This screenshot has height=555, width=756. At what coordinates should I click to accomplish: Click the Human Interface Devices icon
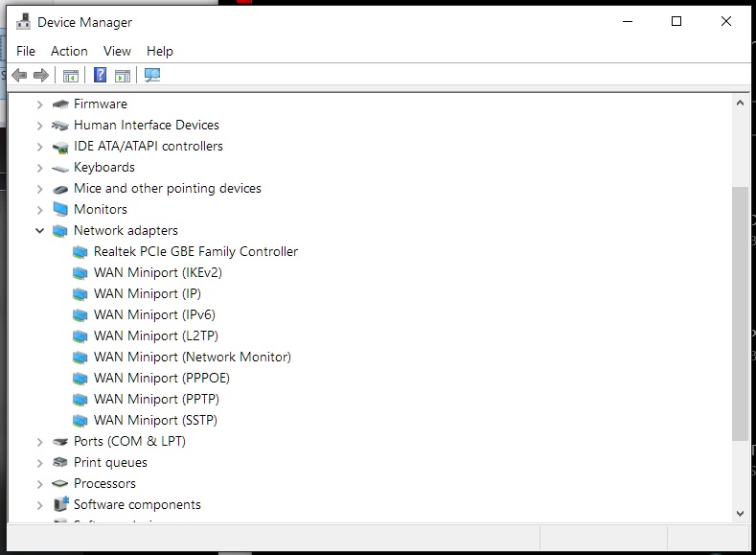click(60, 126)
